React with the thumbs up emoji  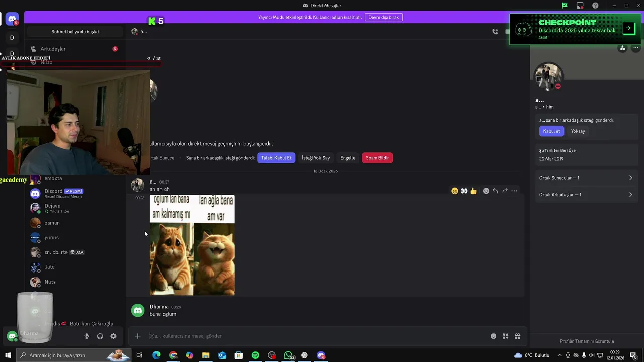click(473, 191)
